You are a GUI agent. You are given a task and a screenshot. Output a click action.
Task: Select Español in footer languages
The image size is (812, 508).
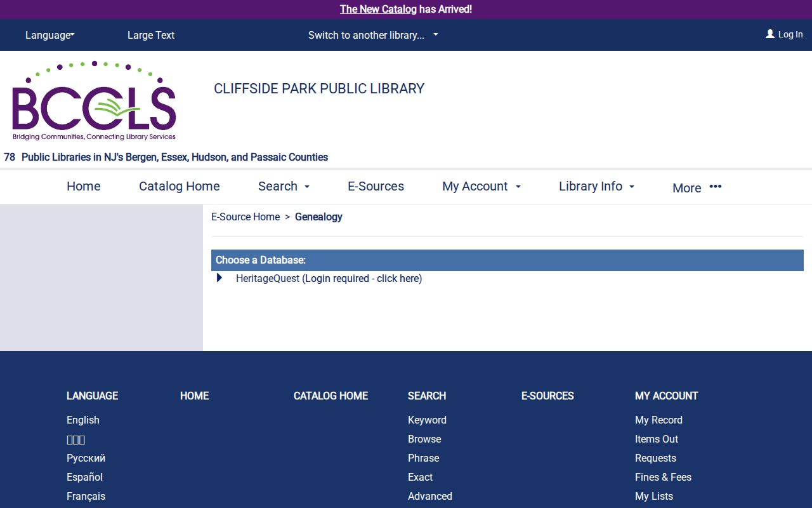(x=84, y=477)
